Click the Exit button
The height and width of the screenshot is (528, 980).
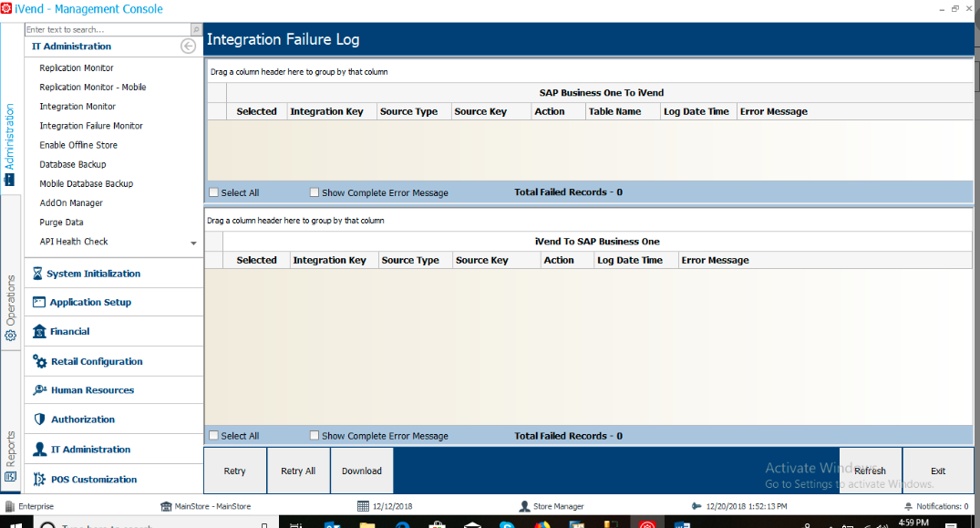click(x=938, y=471)
